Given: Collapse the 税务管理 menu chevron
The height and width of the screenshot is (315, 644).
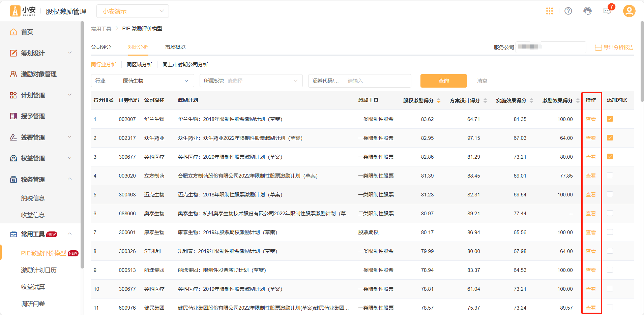Looking at the screenshot, I should 70,179.
